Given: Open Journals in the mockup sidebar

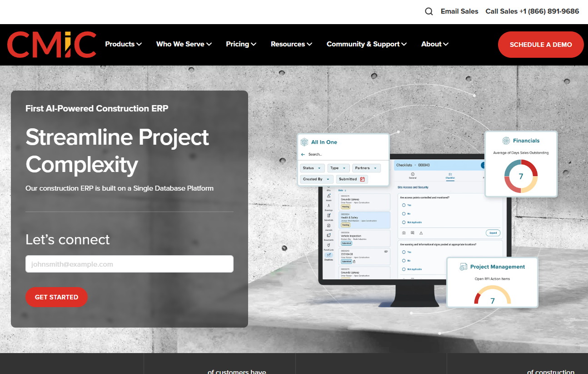Looking at the screenshot, I should click(x=329, y=227).
